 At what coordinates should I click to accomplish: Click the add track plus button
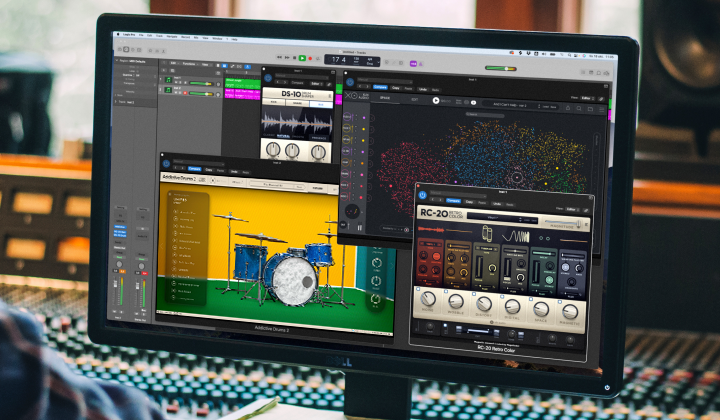pyautogui.click(x=164, y=70)
